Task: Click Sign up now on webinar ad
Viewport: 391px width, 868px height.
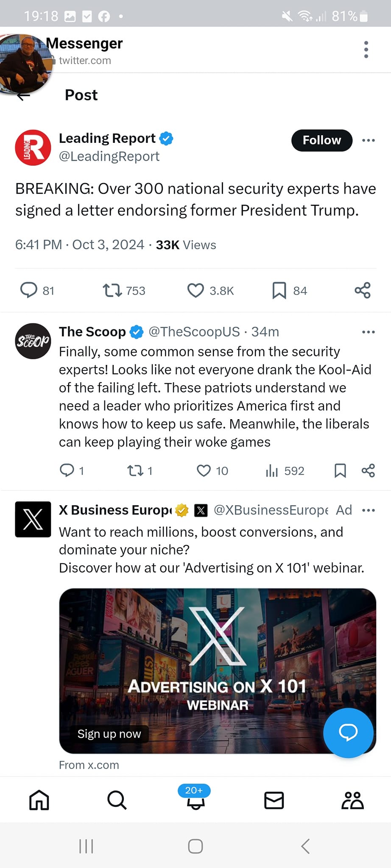Action: (109, 734)
